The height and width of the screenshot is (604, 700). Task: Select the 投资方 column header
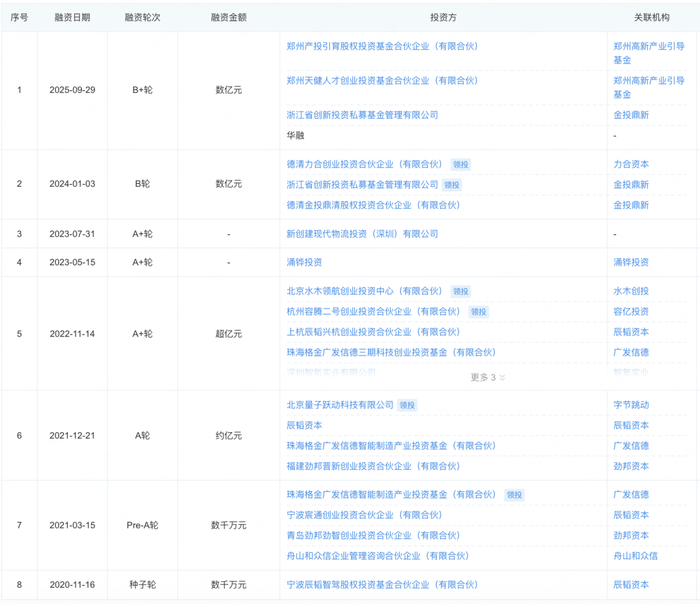(443, 17)
